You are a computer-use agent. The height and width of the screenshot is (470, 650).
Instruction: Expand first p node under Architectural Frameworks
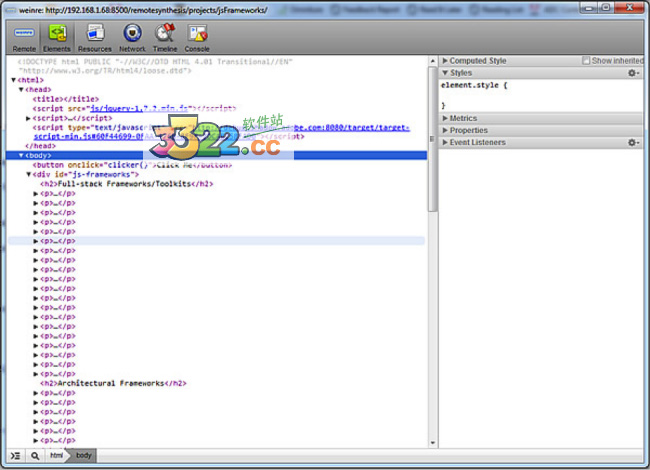click(x=36, y=393)
